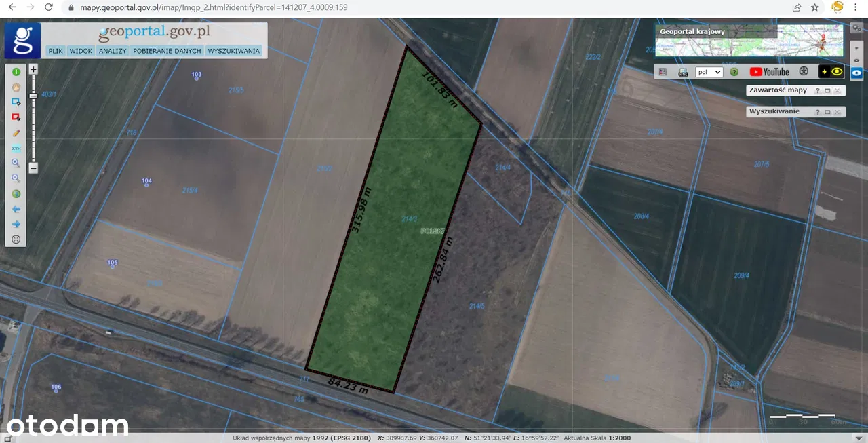Click the magnifier zoom-in tool

point(16,163)
